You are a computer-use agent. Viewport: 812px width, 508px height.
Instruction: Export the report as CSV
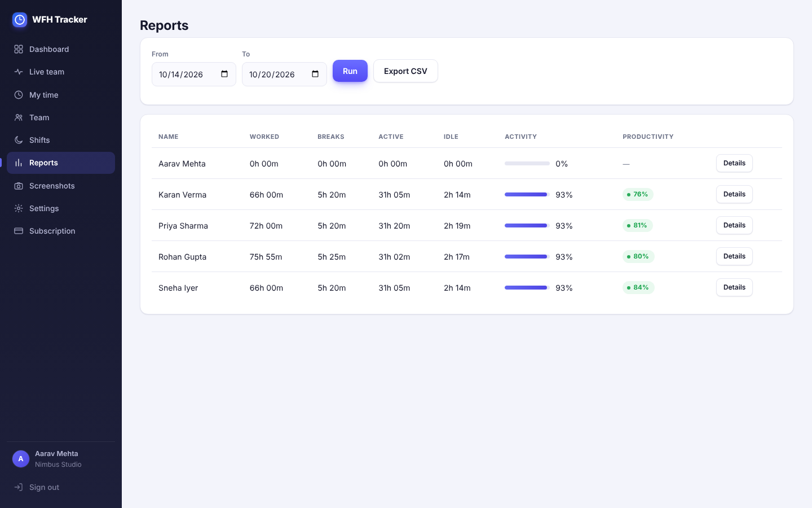[x=405, y=71]
